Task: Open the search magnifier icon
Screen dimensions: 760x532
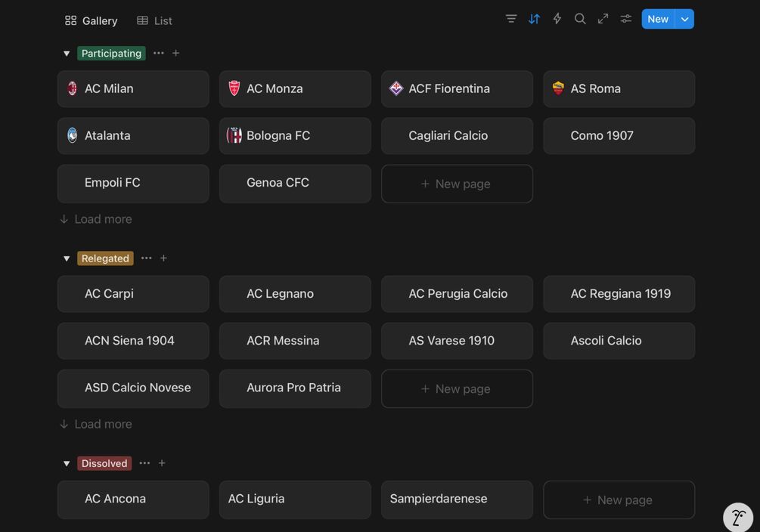Action: click(x=580, y=19)
